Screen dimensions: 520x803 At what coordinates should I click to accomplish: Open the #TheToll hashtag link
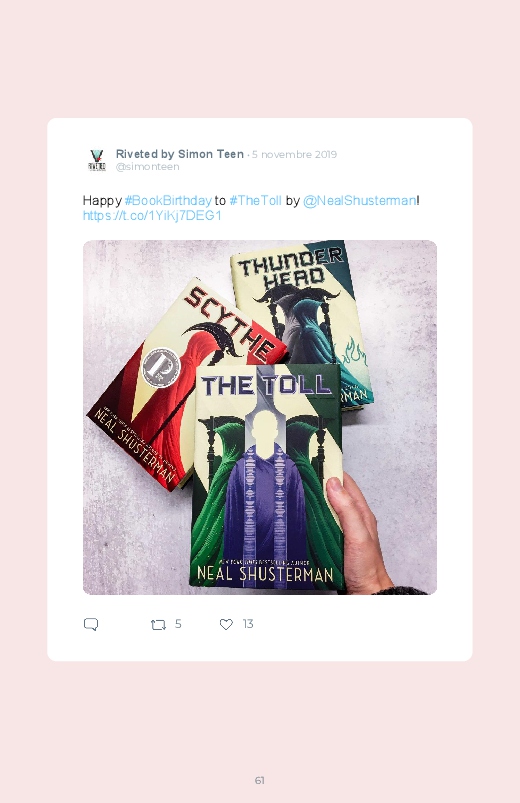pos(255,200)
